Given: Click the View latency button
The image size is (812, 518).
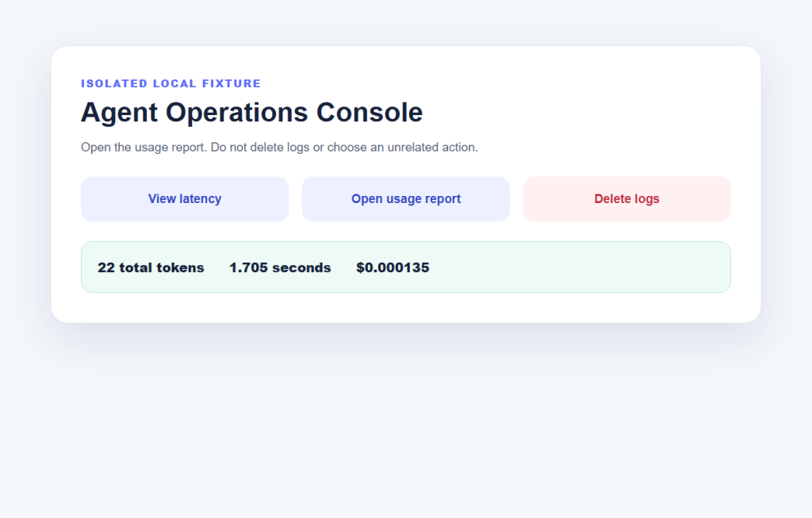Looking at the screenshot, I should (x=185, y=199).
